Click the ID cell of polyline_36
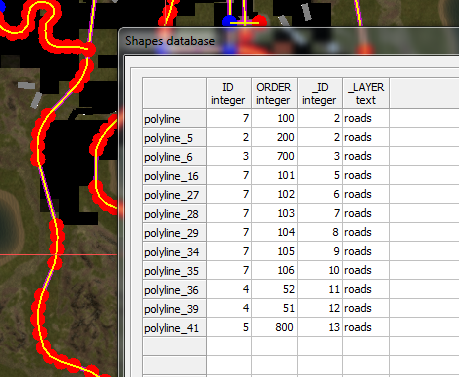This screenshot has width=459, height=377. [229, 289]
